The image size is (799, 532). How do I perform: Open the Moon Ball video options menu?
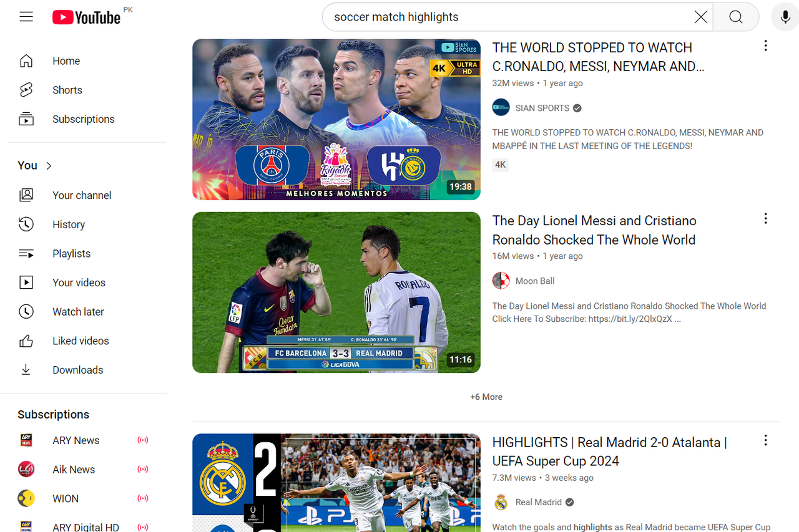click(x=765, y=218)
